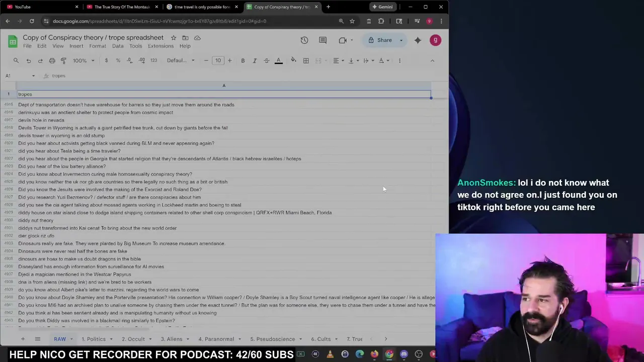Increase decimal places
Viewport: 644px width, 362px height.
click(142, 60)
